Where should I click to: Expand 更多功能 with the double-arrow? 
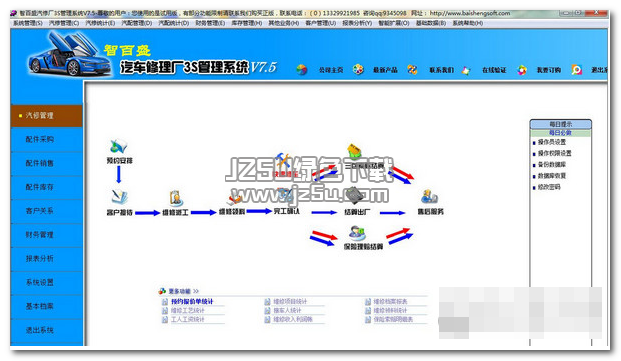[x=196, y=291]
